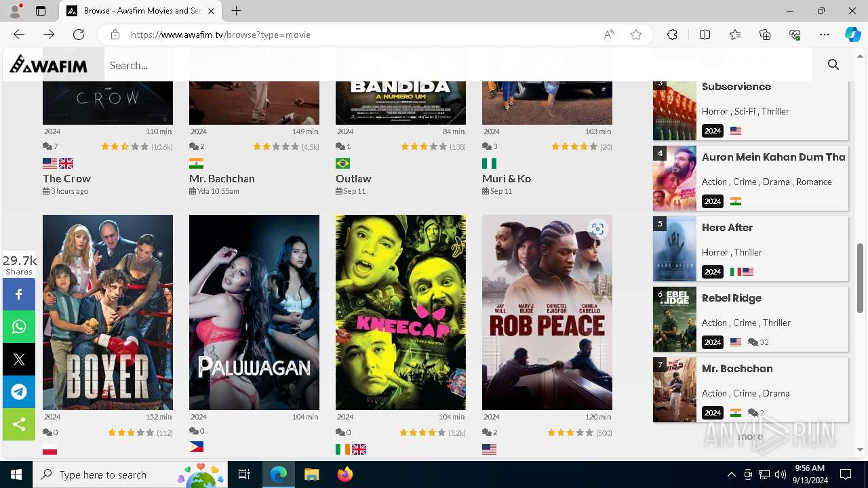Click the comments count on The Crow

pyautogui.click(x=50, y=146)
